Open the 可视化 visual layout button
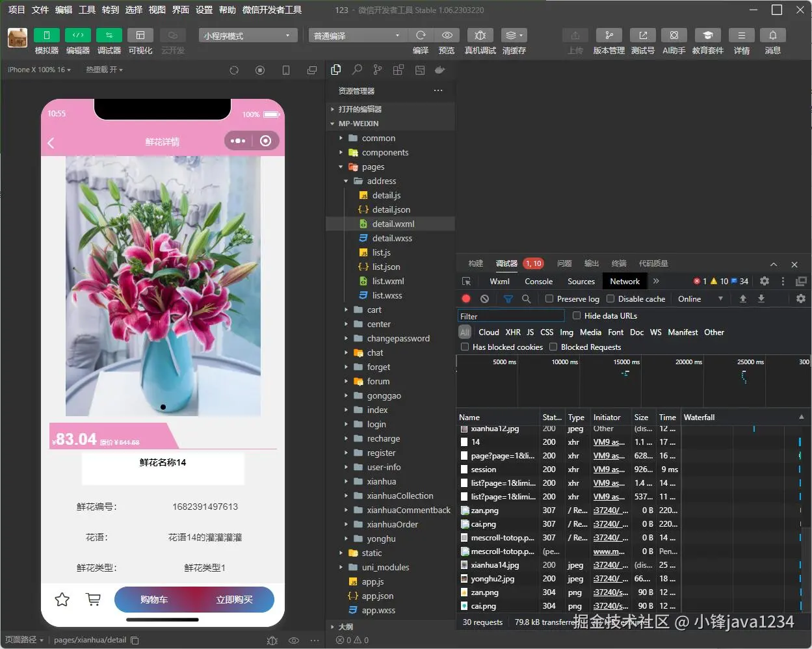 140,35
